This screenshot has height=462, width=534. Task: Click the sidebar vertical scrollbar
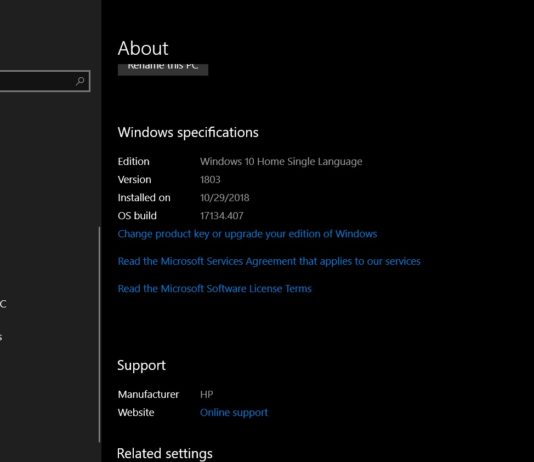pos(99,334)
